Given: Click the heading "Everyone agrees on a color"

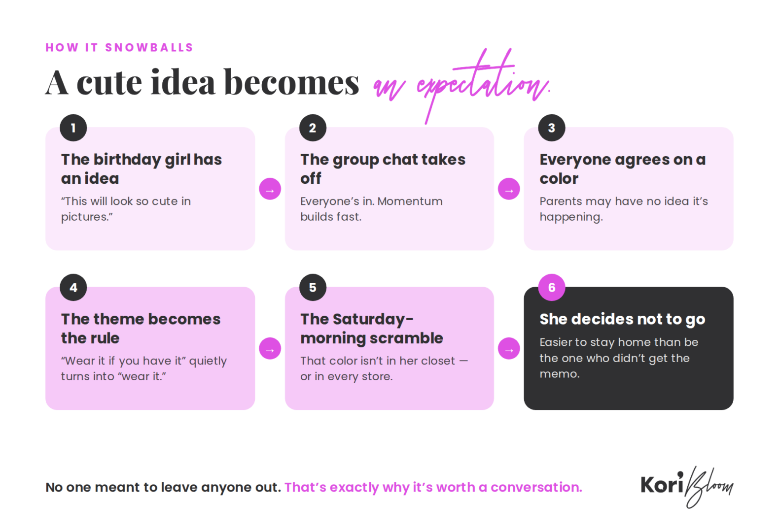Looking at the screenshot, I should coord(622,169).
